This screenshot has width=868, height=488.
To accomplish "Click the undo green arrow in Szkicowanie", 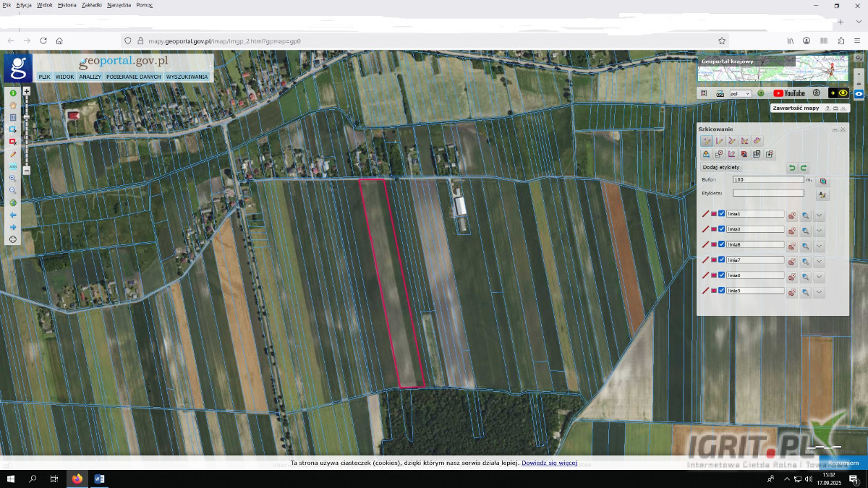I will [x=792, y=168].
